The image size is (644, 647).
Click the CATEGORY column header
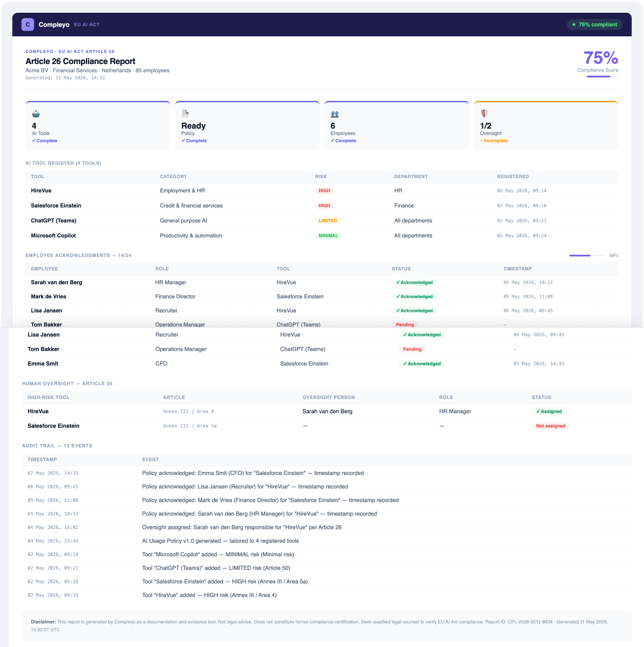pos(173,177)
